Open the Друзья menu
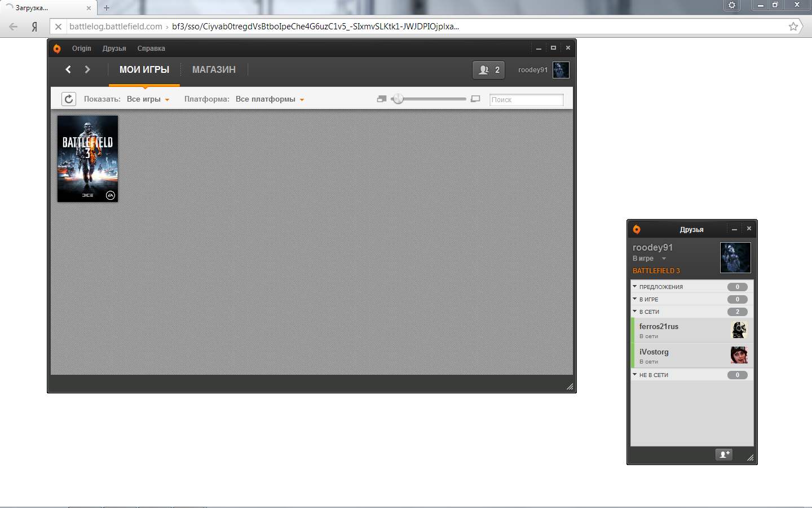812x508 pixels. click(x=114, y=49)
